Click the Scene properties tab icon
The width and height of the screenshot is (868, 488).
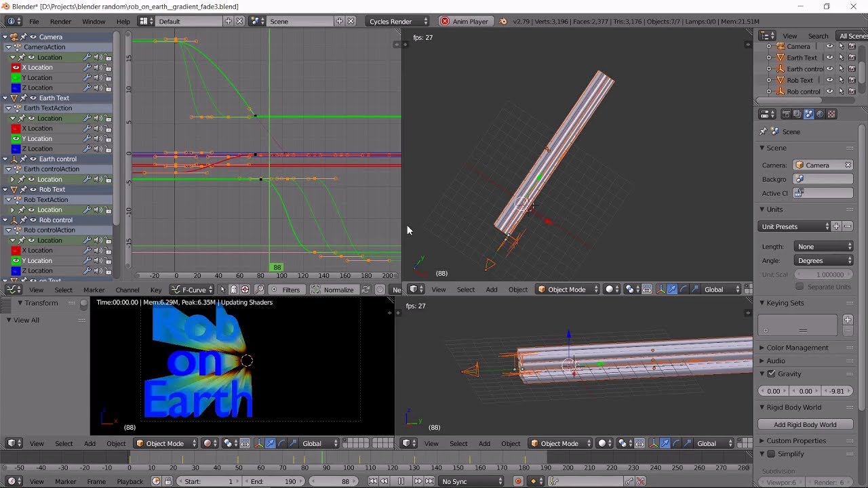[x=809, y=115]
